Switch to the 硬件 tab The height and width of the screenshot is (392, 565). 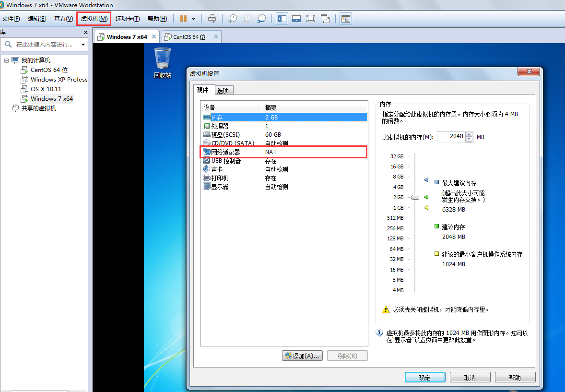tap(203, 90)
